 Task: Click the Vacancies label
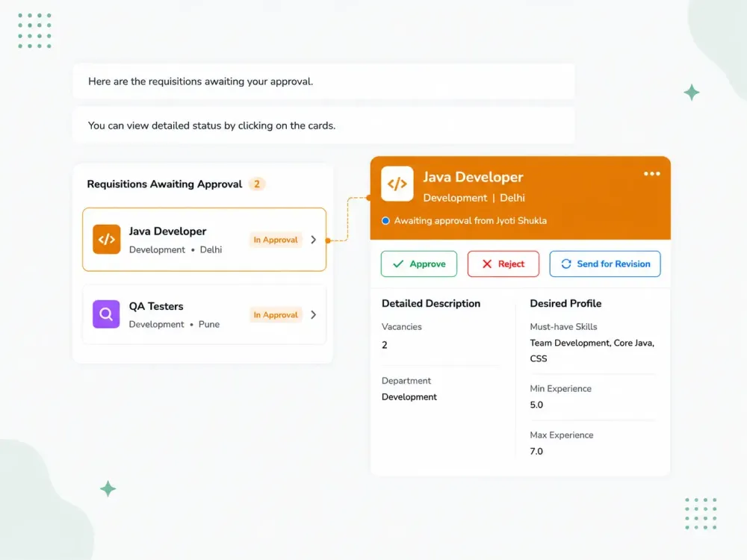pos(402,327)
